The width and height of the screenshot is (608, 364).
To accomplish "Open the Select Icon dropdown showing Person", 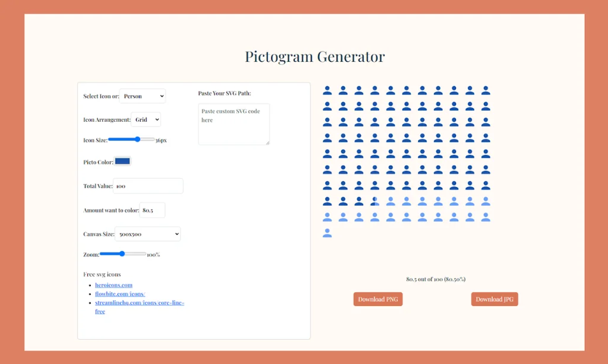I will (x=142, y=96).
